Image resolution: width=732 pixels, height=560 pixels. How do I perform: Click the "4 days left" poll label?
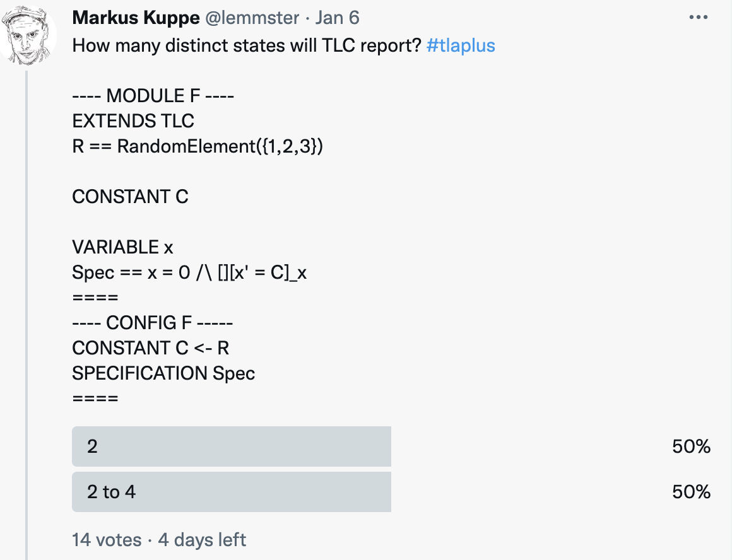click(x=200, y=540)
